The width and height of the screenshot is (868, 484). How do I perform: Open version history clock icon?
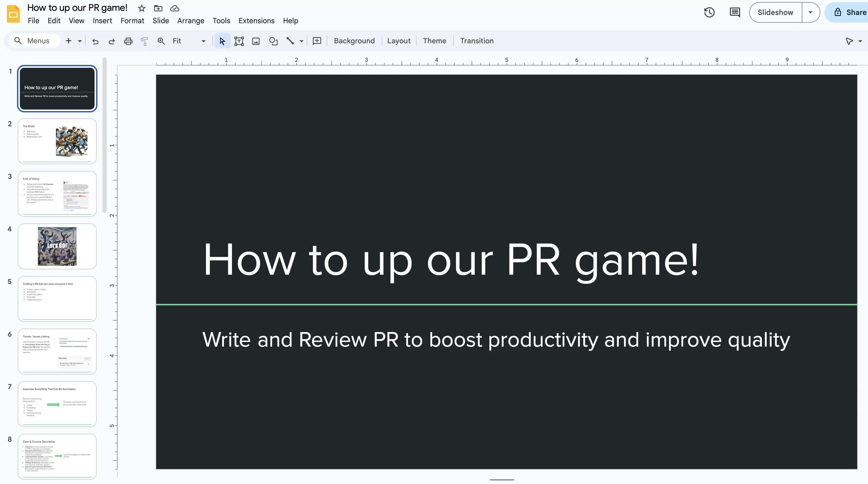point(709,12)
